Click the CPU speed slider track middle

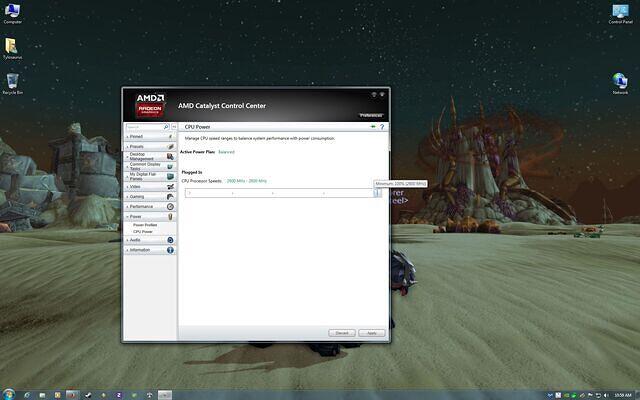[282, 193]
